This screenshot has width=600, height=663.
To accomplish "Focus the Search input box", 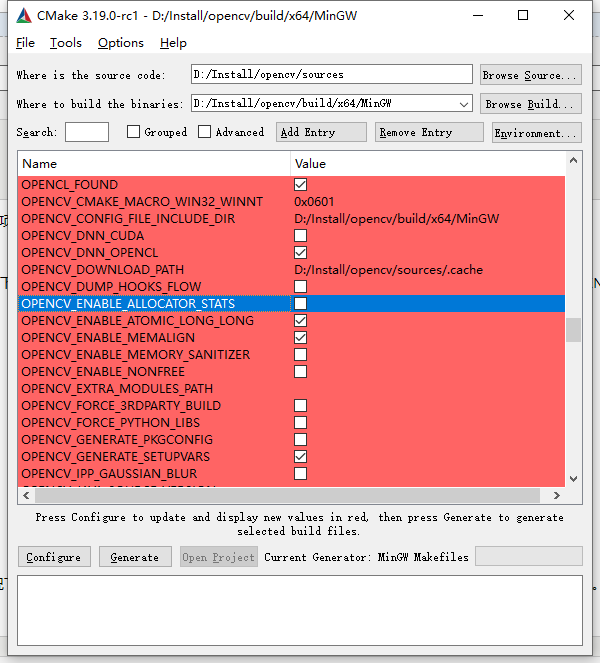I will 87,132.
